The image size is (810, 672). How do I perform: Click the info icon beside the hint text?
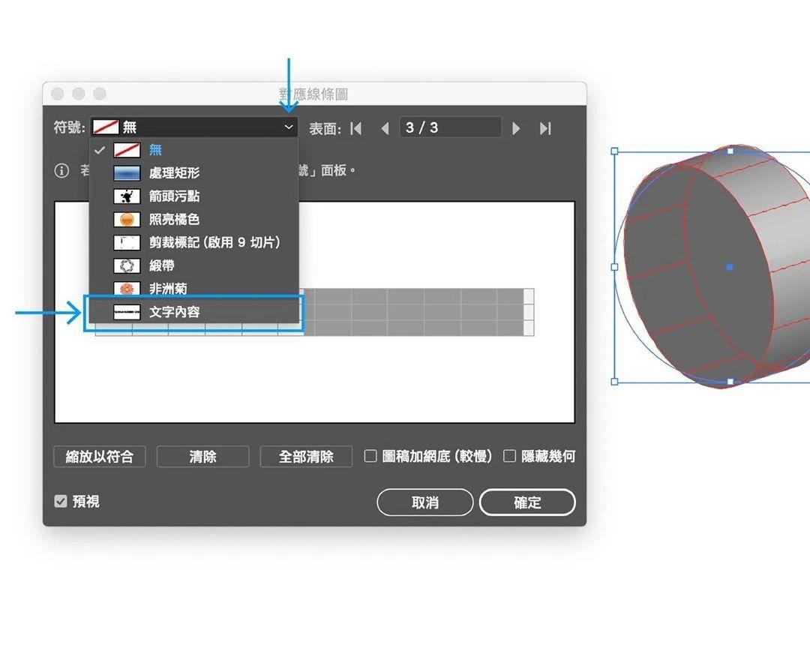click(61, 170)
